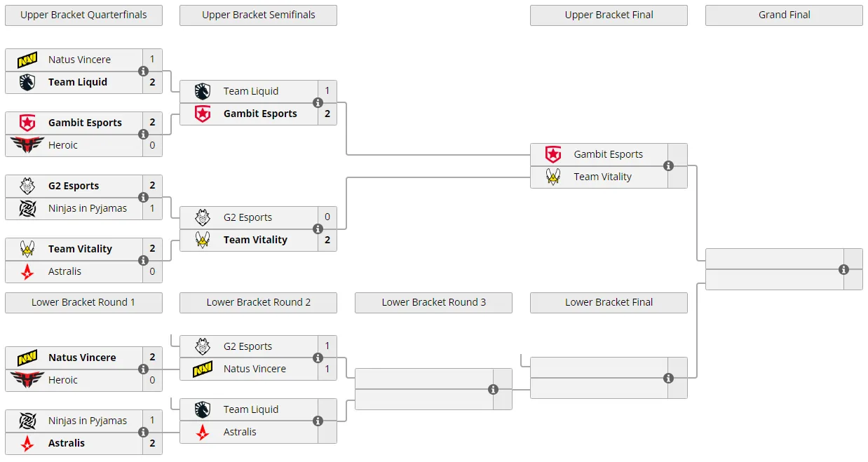Open info for the Lower Bracket Final match
Viewport: 868px width, 462px height.
pos(668,378)
